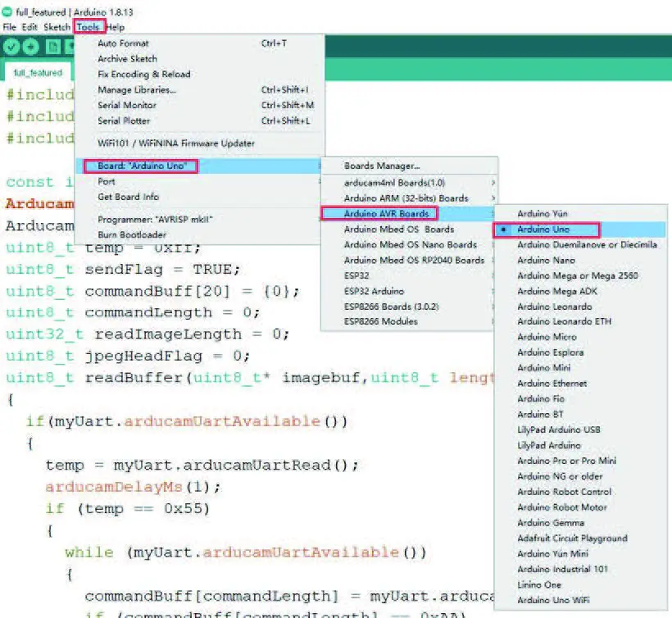
Task: Select the Arduino Nano board
Action: [x=580, y=260]
